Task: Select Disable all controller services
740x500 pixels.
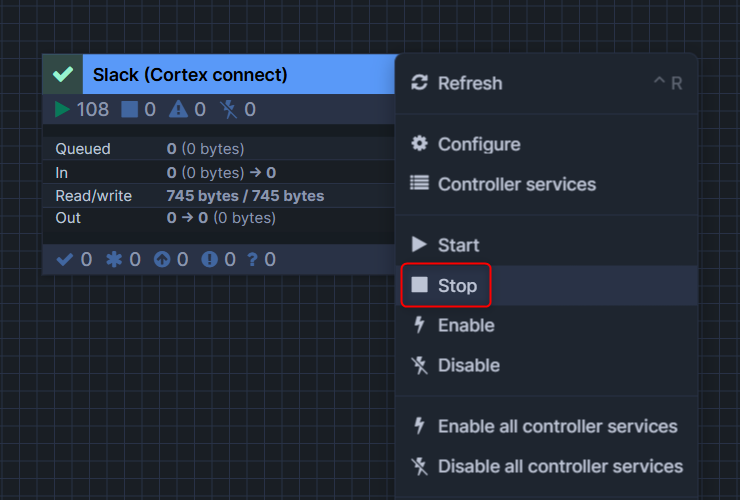Action: coord(560,467)
